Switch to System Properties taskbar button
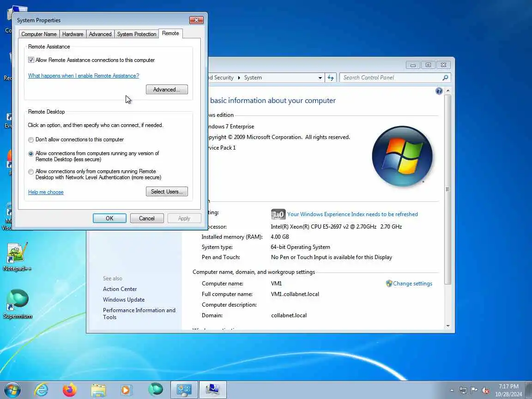Screen dimensions: 532x399 212,390
